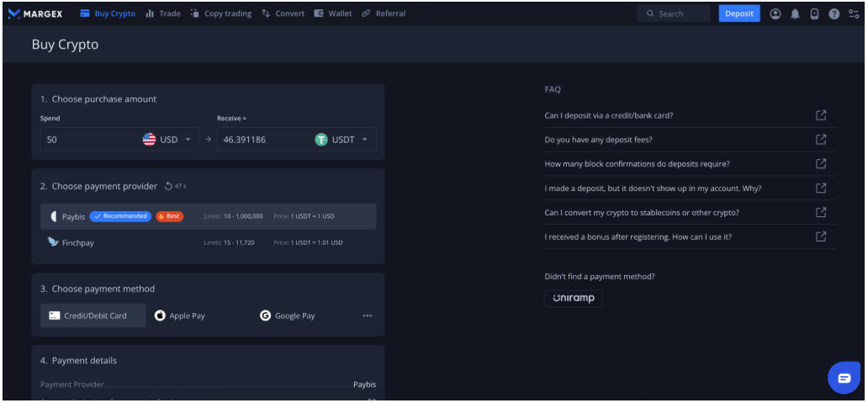Click external link icon for deposit fees FAQ
868x403 pixels.
click(821, 140)
